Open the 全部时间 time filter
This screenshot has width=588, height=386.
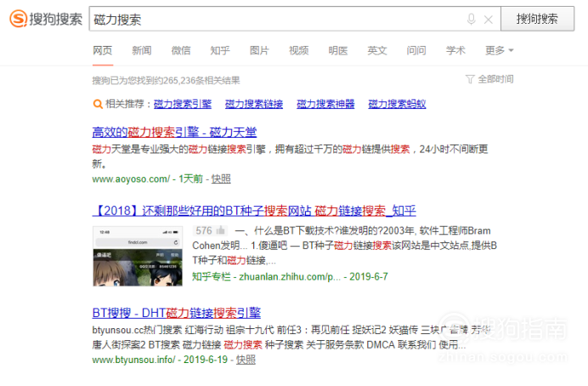coord(495,79)
